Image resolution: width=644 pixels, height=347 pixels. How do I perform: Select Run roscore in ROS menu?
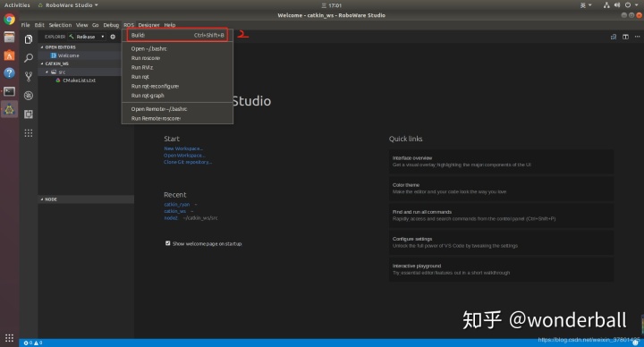tap(177, 58)
